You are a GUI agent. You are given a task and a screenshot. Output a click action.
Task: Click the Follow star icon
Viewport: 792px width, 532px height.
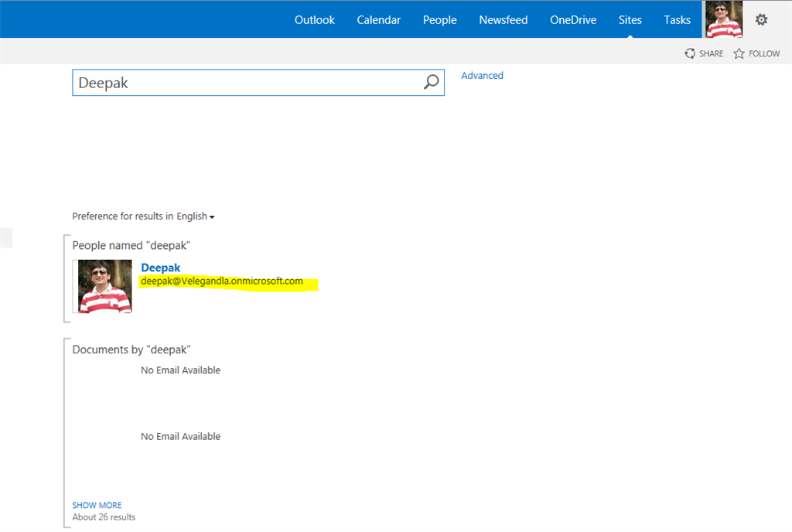click(739, 53)
